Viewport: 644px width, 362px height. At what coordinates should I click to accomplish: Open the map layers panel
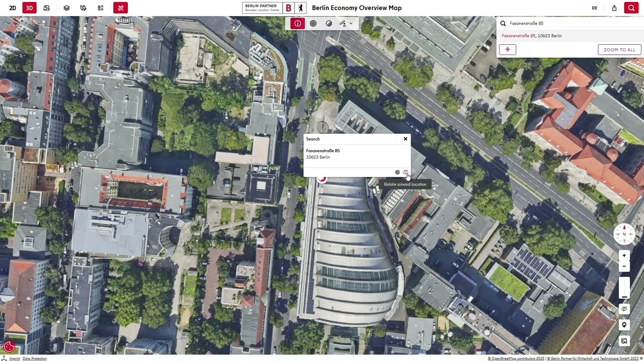66,8
